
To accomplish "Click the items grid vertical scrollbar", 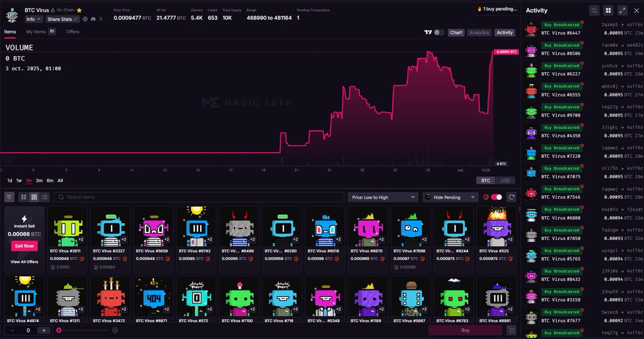I will click(x=519, y=209).
